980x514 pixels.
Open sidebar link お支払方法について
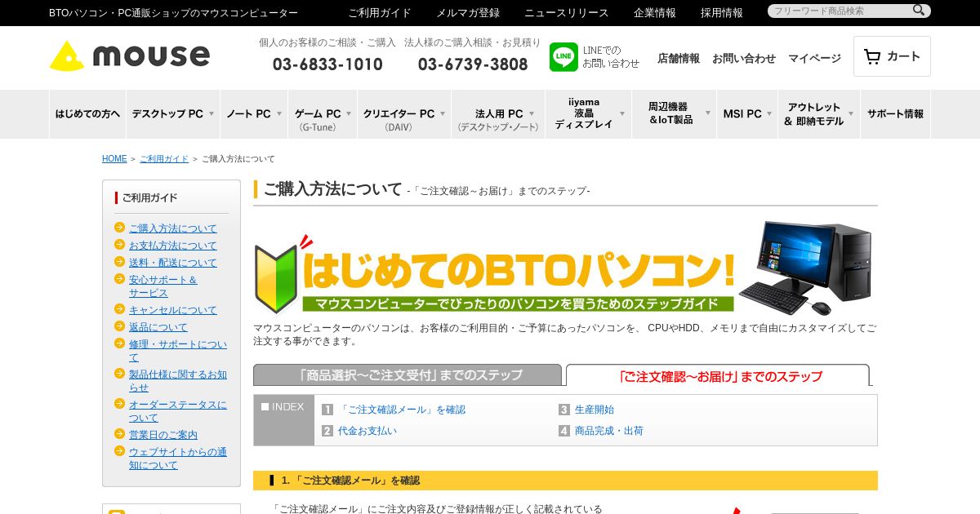173,246
